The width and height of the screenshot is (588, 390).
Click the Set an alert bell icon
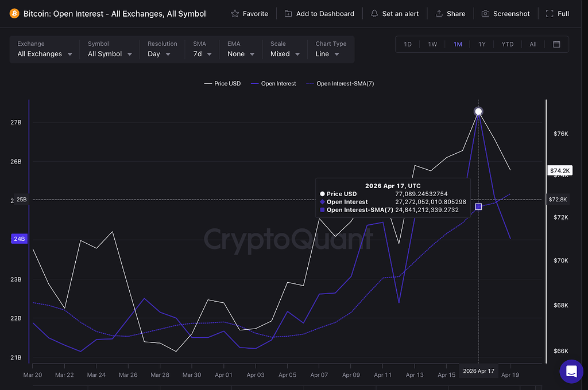374,14
